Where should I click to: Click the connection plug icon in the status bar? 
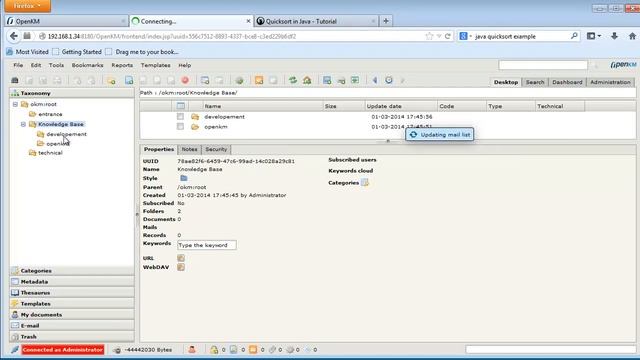(x=15, y=350)
